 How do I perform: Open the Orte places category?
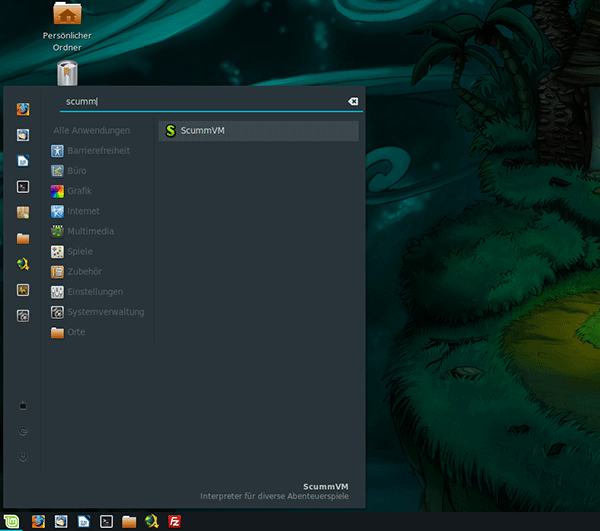click(75, 332)
